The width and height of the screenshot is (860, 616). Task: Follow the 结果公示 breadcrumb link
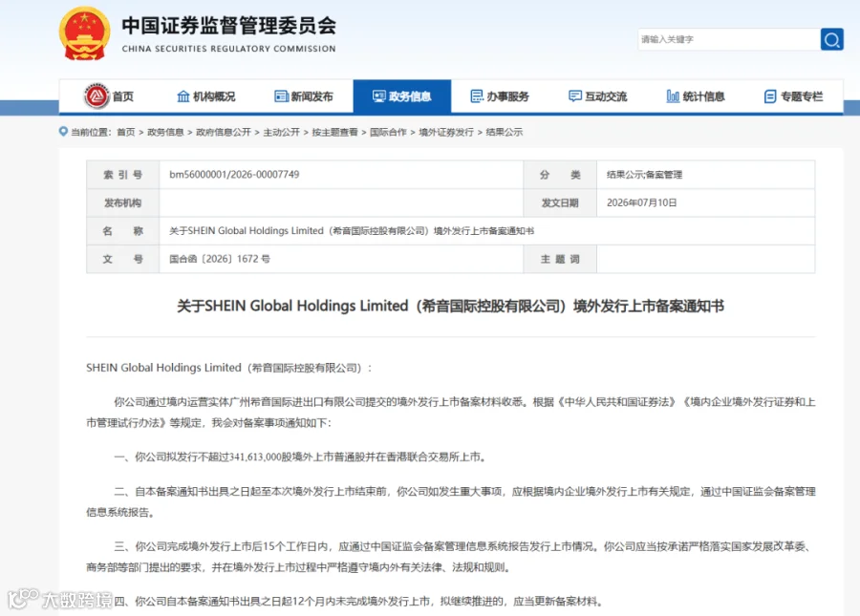click(504, 132)
